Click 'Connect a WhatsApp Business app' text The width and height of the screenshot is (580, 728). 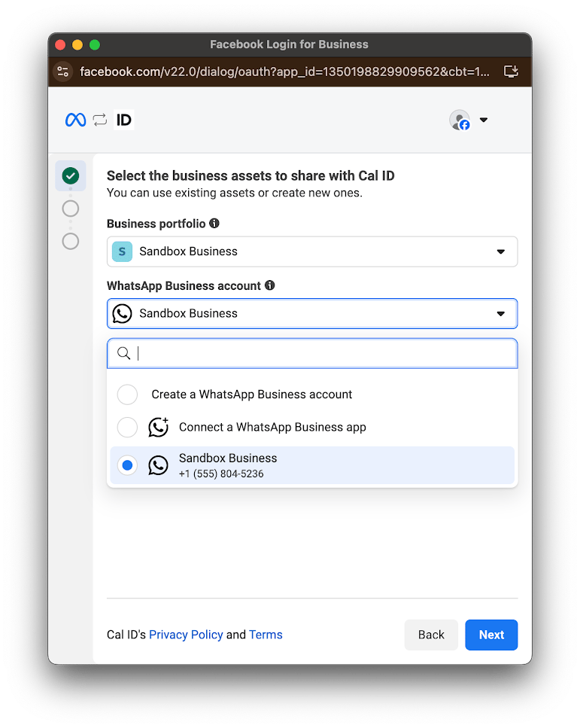(x=272, y=427)
